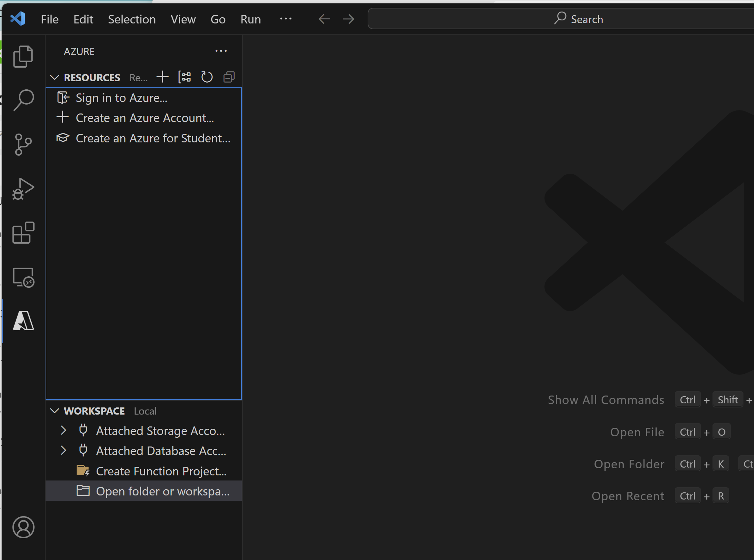Open the File menu
Image resolution: width=754 pixels, height=560 pixels.
point(50,19)
